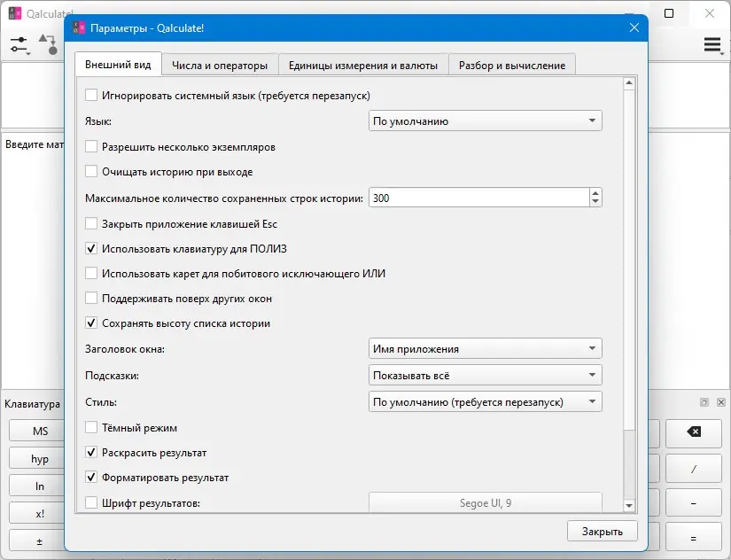Click the scroll-up arrow of settings scrollbar
The width and height of the screenshot is (731, 560).
(x=629, y=83)
